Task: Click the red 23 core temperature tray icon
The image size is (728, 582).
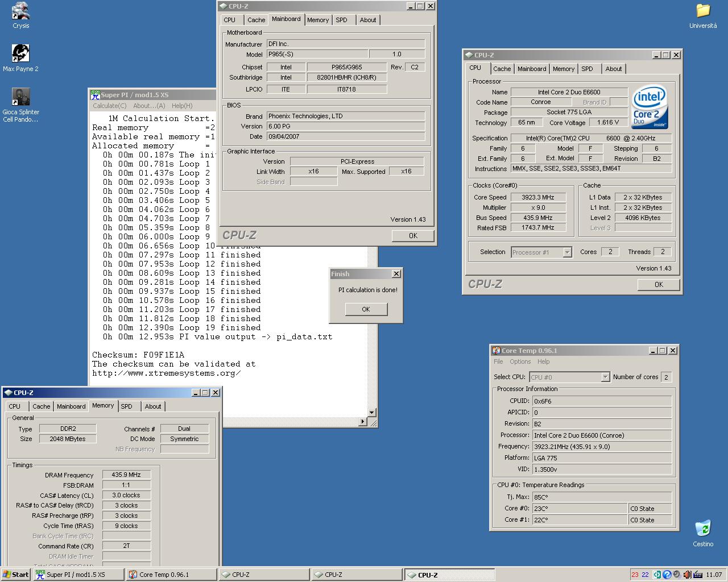Action: point(635,575)
